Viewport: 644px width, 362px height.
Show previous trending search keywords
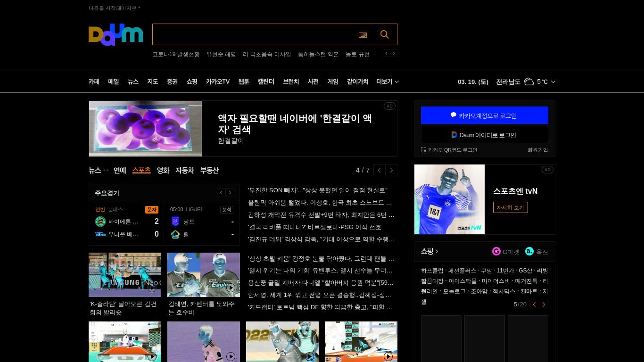[x=386, y=53]
